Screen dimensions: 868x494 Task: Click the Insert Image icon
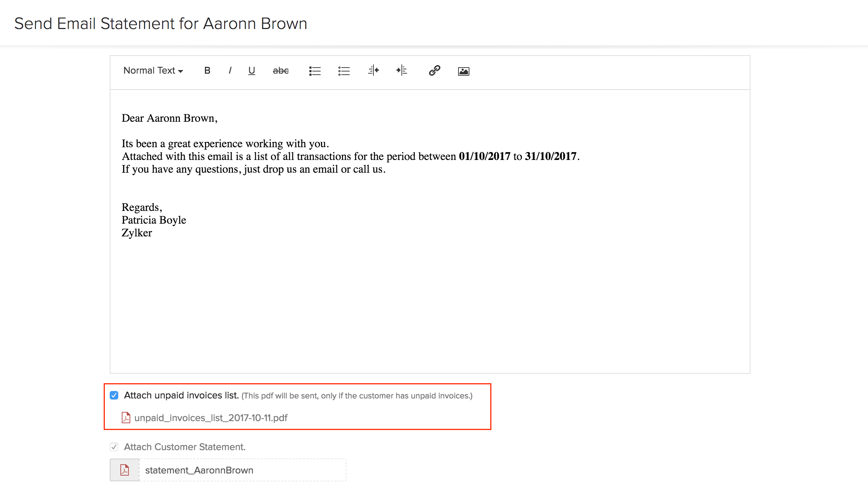(x=464, y=70)
